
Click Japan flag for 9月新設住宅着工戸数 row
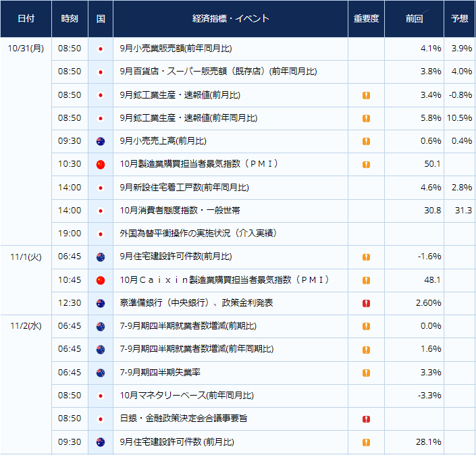click(101, 188)
